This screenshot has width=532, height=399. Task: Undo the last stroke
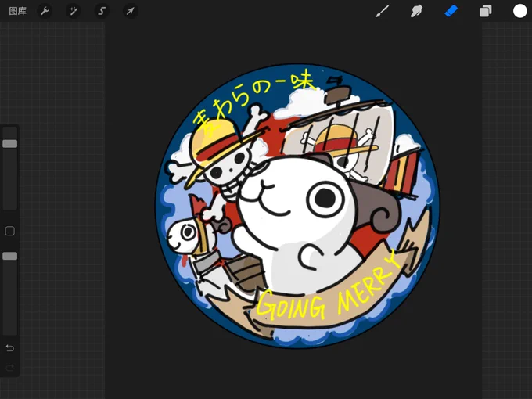click(x=10, y=348)
